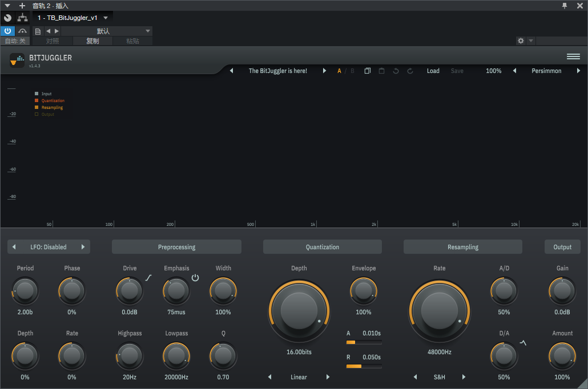Toggle the plugin bypass power button
The image size is (588, 389).
7,31
